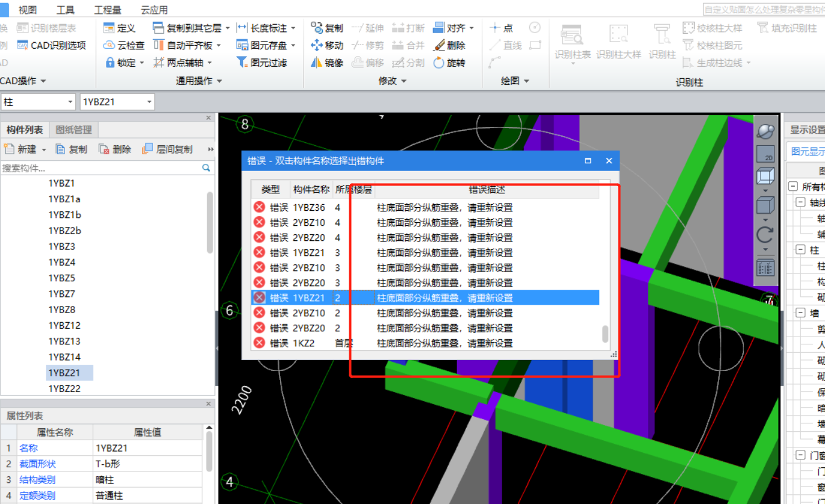Viewport: 825px width, 504px height.
Task: Open the display settings list icon
Action: click(x=765, y=267)
